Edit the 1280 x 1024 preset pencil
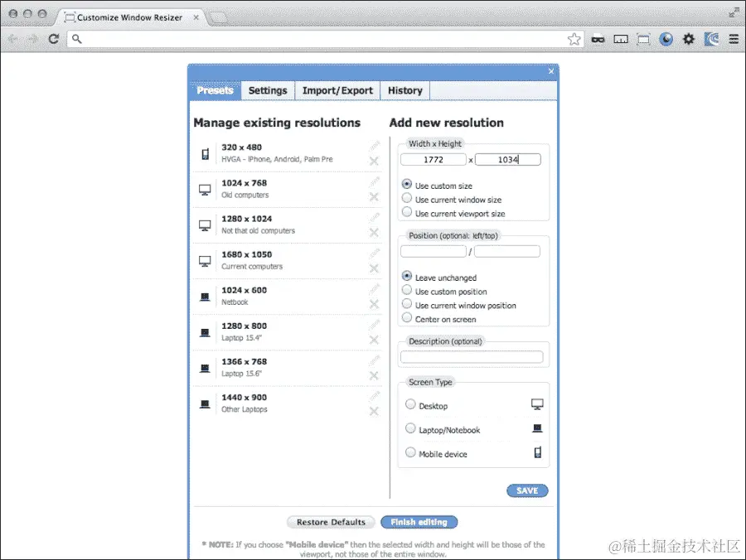This screenshot has height=560, width=746. pyautogui.click(x=375, y=217)
